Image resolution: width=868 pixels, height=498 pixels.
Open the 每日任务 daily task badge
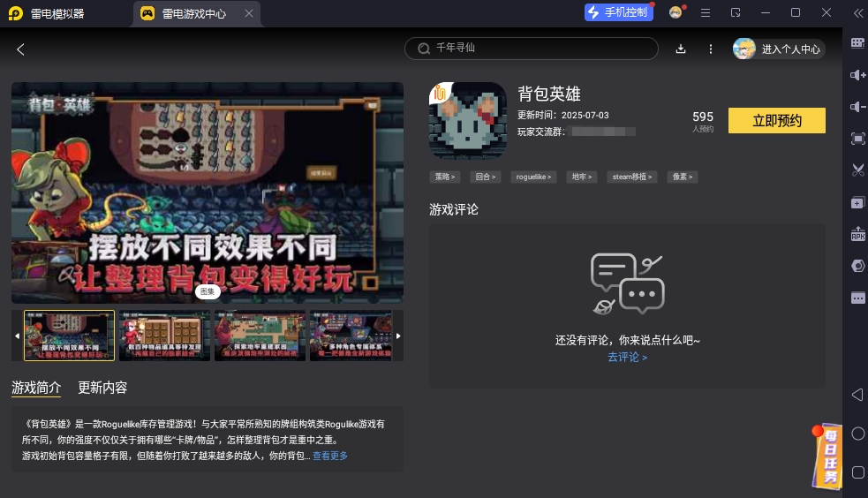tap(827, 456)
